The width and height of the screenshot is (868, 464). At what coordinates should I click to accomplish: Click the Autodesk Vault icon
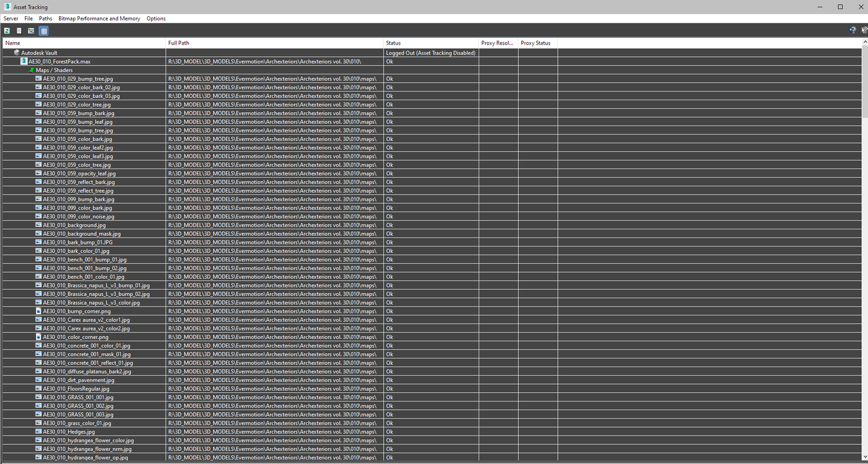pyautogui.click(x=17, y=53)
